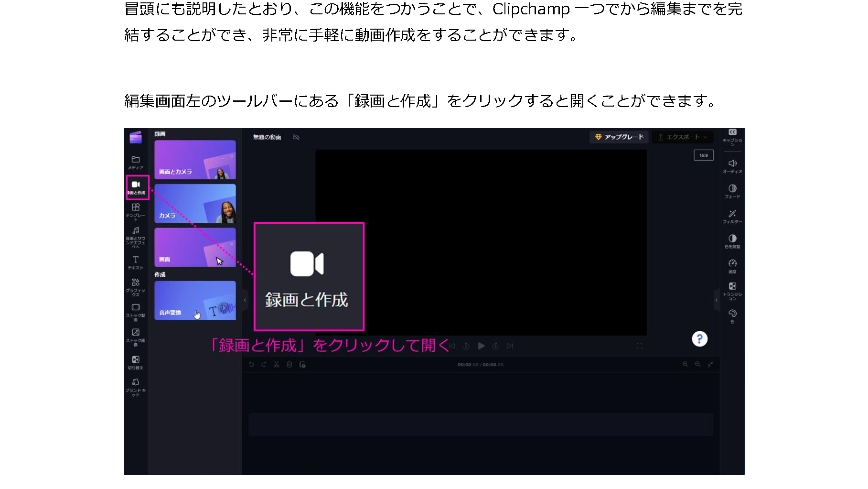The width and height of the screenshot is (868, 489).
Task: Collapse the left content panel chevron
Action: tap(245, 300)
